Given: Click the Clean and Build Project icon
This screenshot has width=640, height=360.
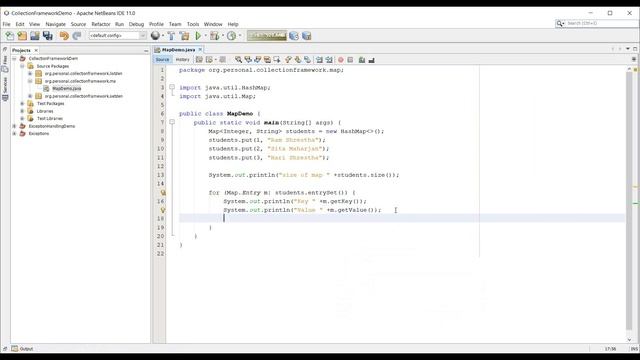Looking at the screenshot, I should [x=184, y=36].
